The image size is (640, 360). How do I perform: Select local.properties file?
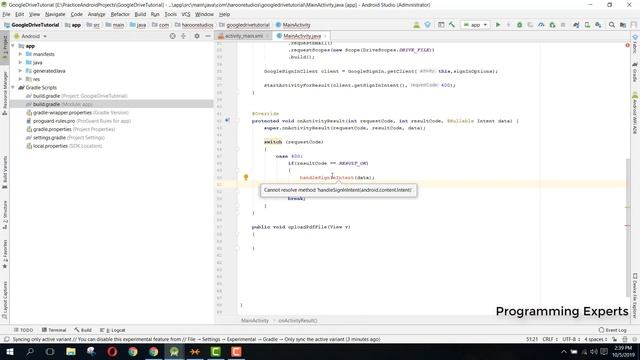tap(64, 146)
